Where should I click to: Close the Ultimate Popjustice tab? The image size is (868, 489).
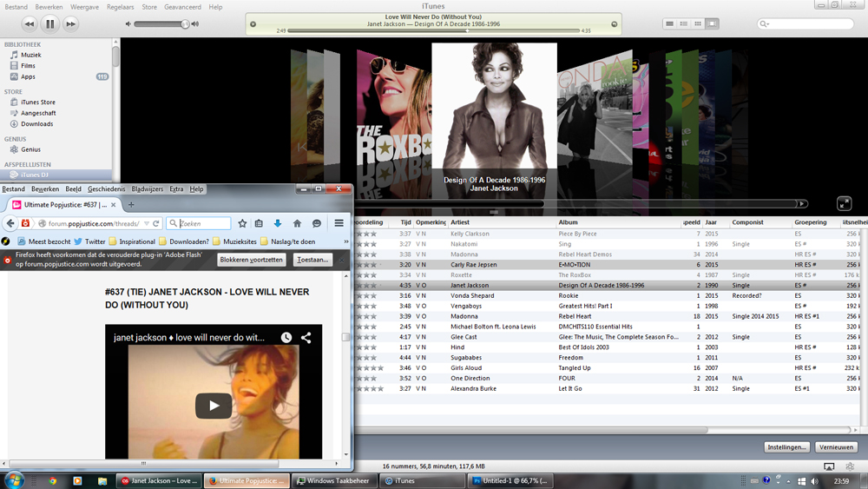114,204
